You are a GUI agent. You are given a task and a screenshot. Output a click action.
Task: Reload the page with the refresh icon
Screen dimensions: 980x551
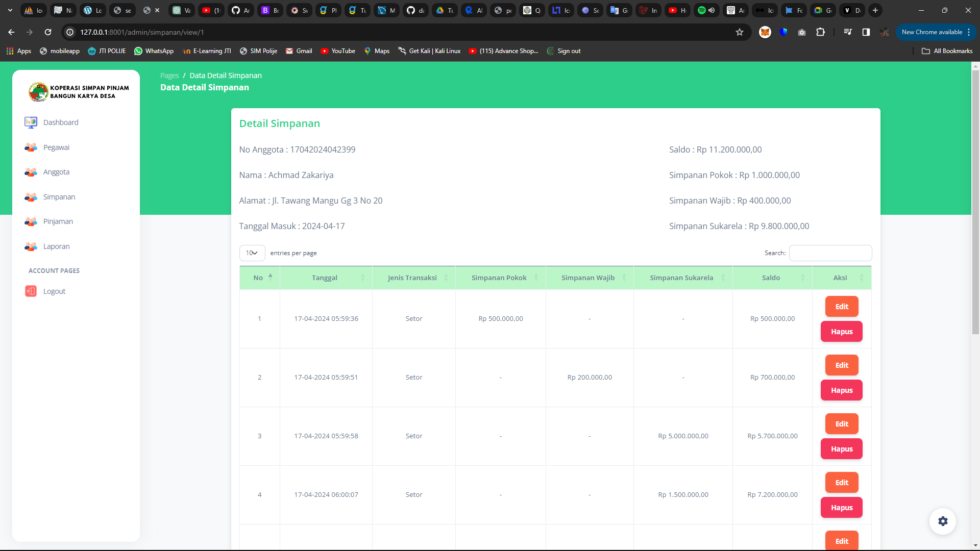click(48, 32)
